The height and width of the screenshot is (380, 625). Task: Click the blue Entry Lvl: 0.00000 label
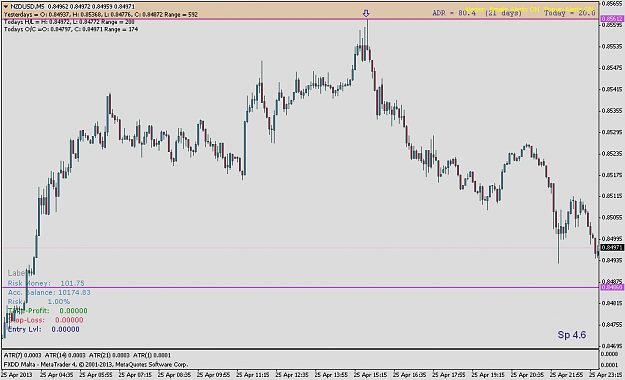[x=43, y=329]
